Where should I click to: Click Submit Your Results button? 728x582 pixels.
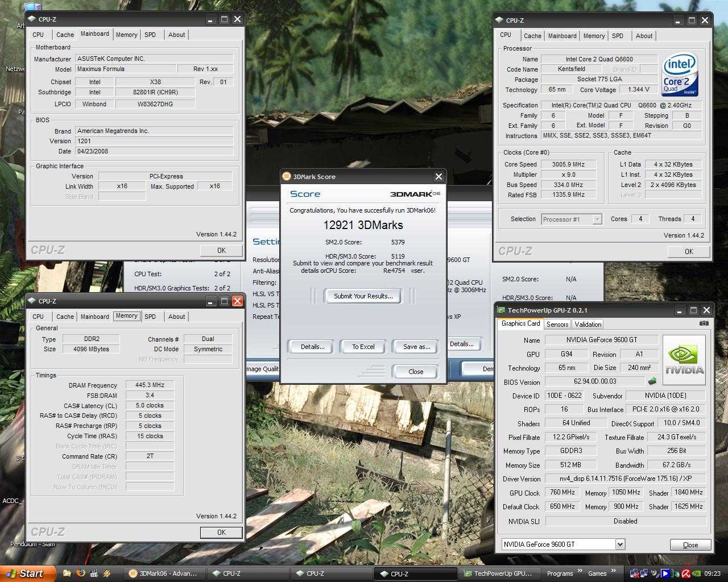click(363, 296)
